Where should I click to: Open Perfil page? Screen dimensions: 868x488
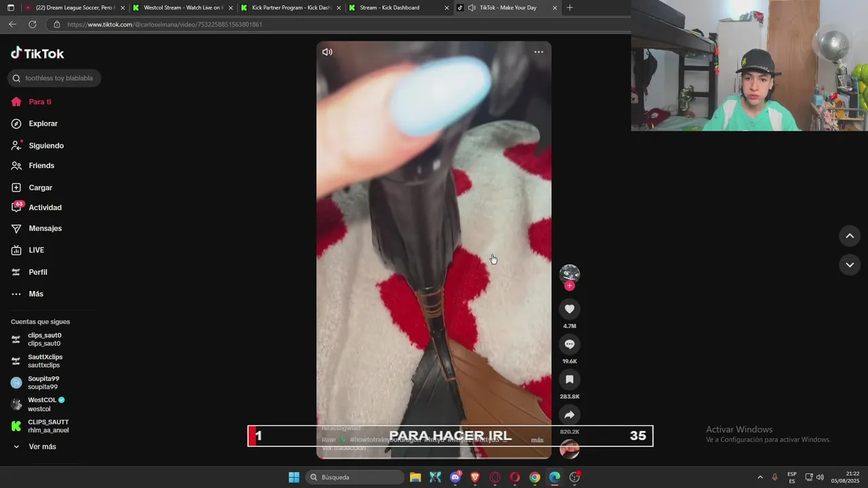point(29,272)
